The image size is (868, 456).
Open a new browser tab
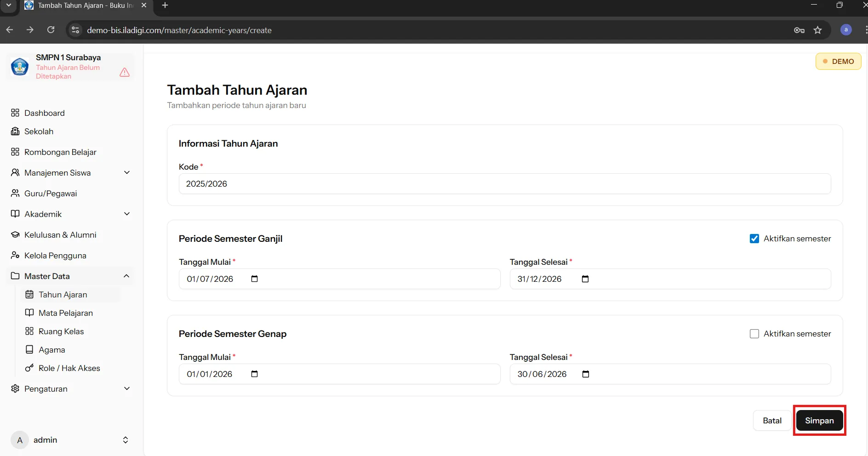pyautogui.click(x=165, y=6)
